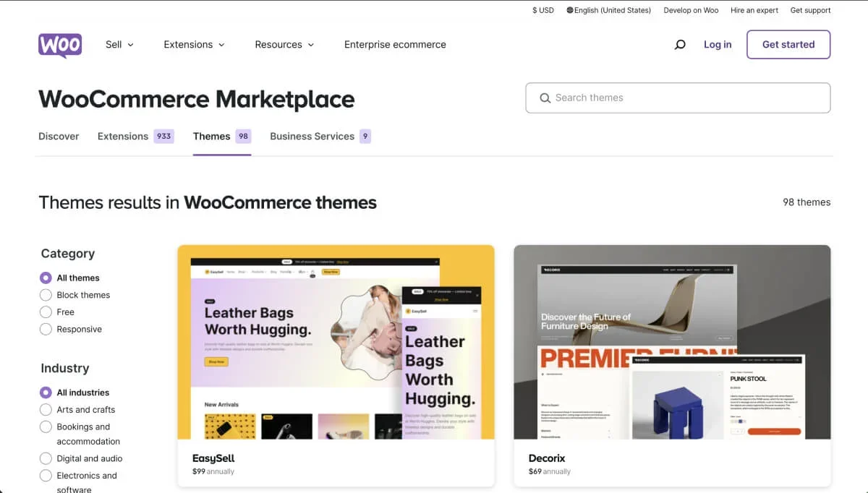Select the $ USD currency option
This screenshot has height=493, width=868.
pos(542,10)
